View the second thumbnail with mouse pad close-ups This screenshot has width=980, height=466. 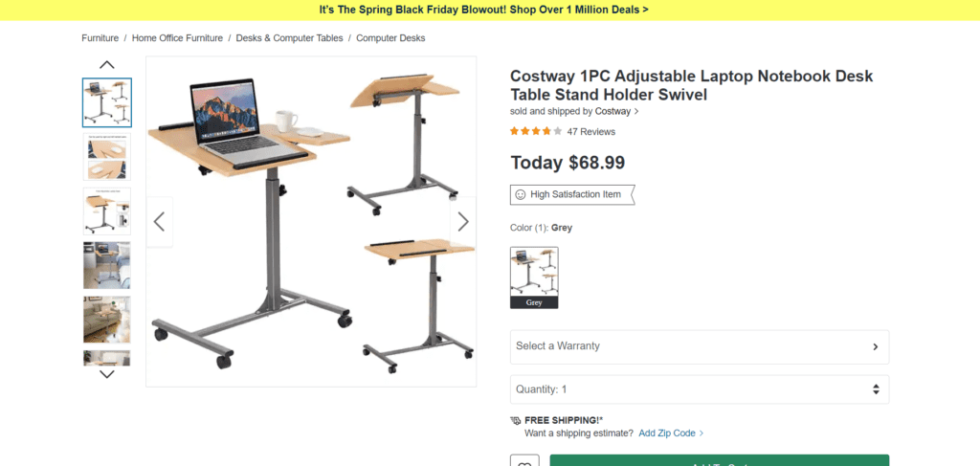pyautogui.click(x=107, y=157)
